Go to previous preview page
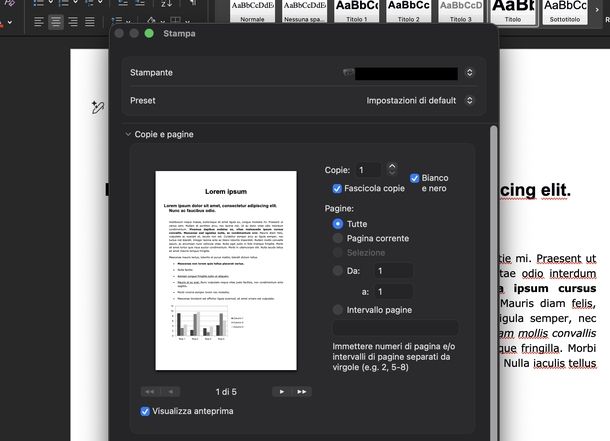The width and height of the screenshot is (610, 441). pos(170,392)
